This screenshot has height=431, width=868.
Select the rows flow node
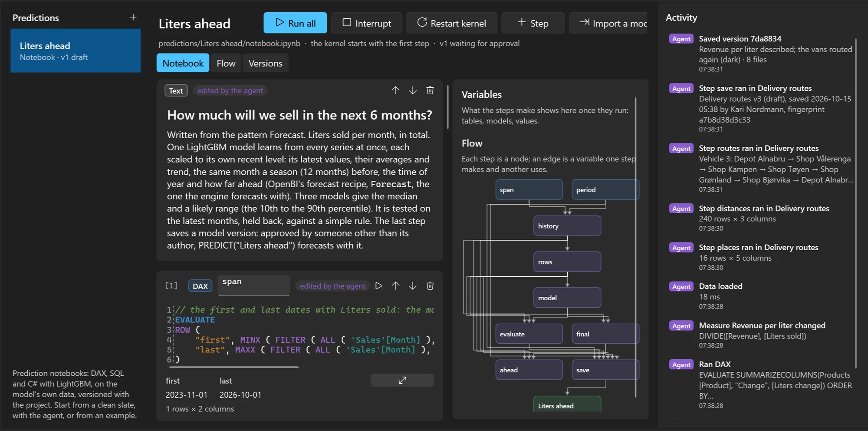(x=567, y=262)
